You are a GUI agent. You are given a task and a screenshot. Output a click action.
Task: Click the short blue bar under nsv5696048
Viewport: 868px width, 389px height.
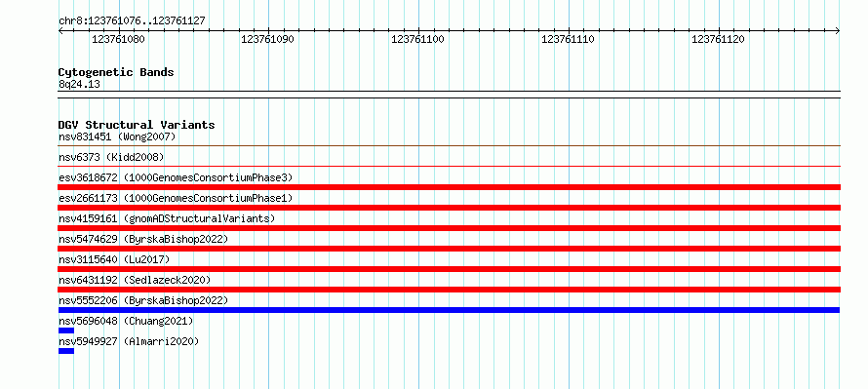click(66, 331)
